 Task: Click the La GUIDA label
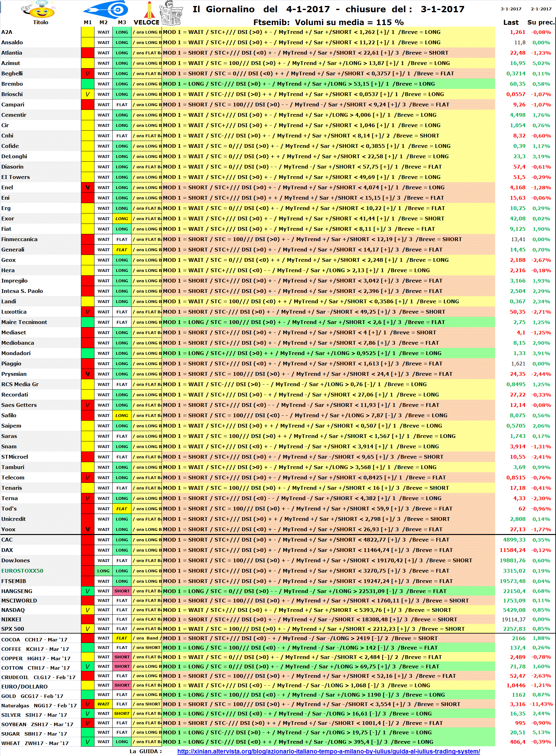(x=145, y=751)
